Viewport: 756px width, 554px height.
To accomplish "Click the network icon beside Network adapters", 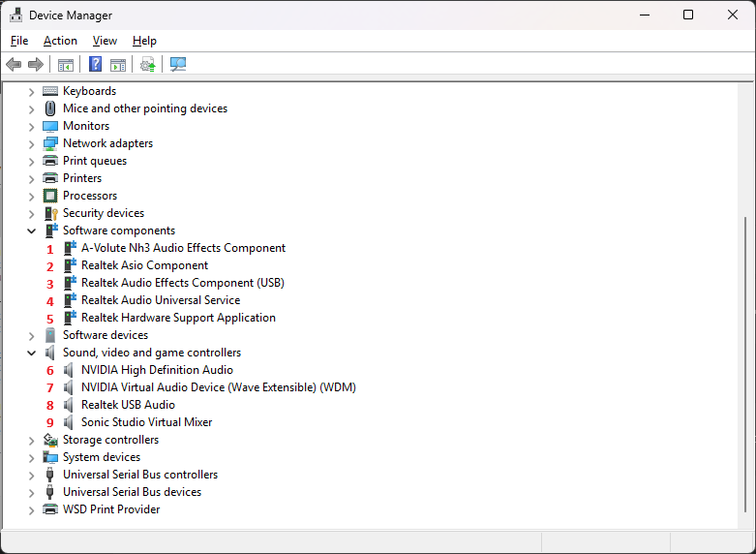I will 50,143.
